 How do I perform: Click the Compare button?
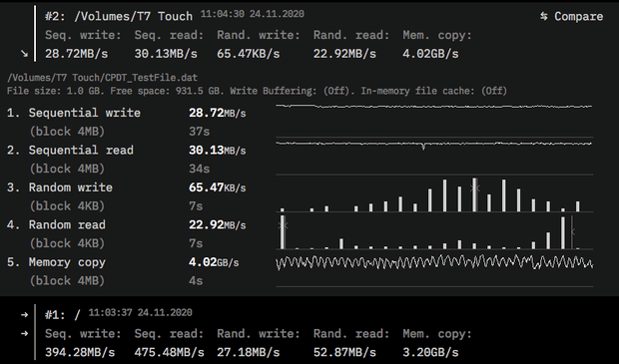point(571,16)
